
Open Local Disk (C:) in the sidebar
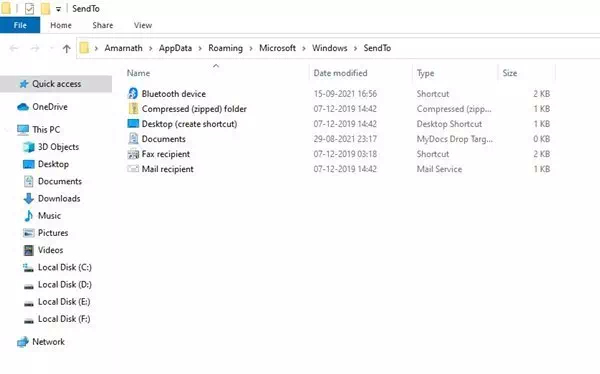[x=65, y=268]
